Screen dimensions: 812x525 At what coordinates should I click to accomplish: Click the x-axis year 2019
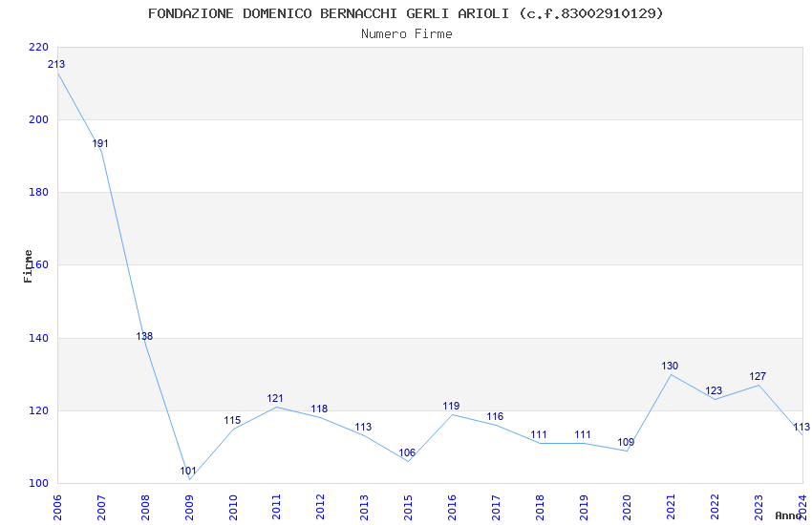[x=584, y=508]
